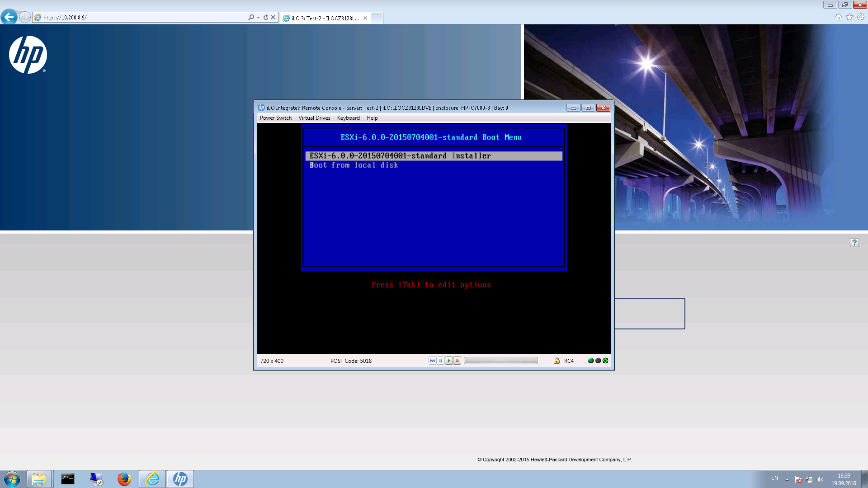Select the iLO 3: Test-2 browser tab

click(325, 18)
